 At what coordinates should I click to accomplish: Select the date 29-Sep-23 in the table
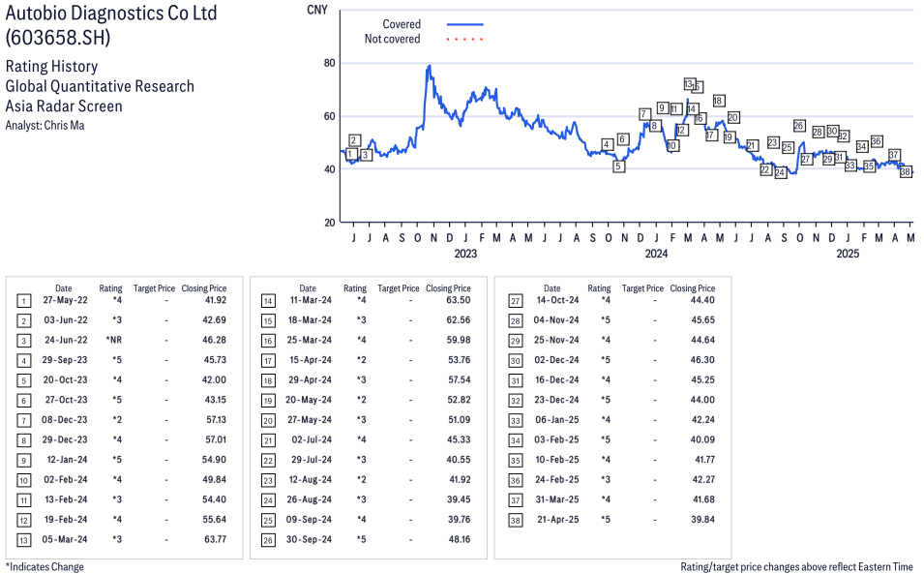(64, 360)
